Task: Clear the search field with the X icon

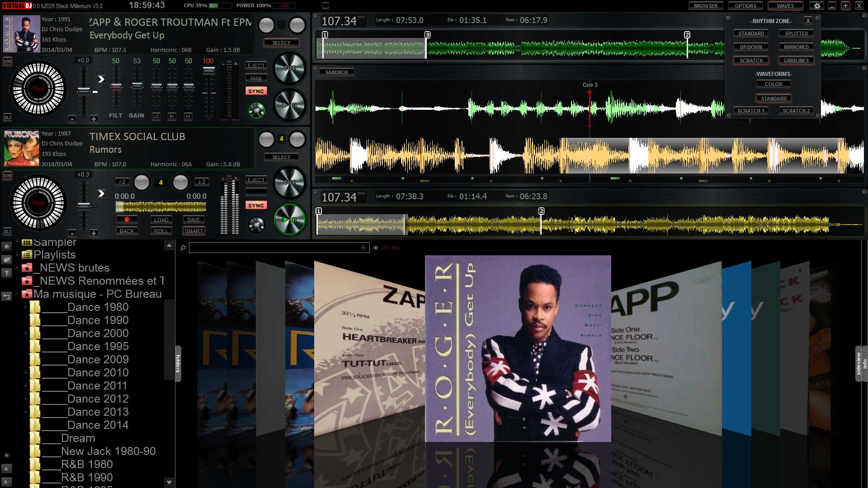Action: click(x=363, y=248)
